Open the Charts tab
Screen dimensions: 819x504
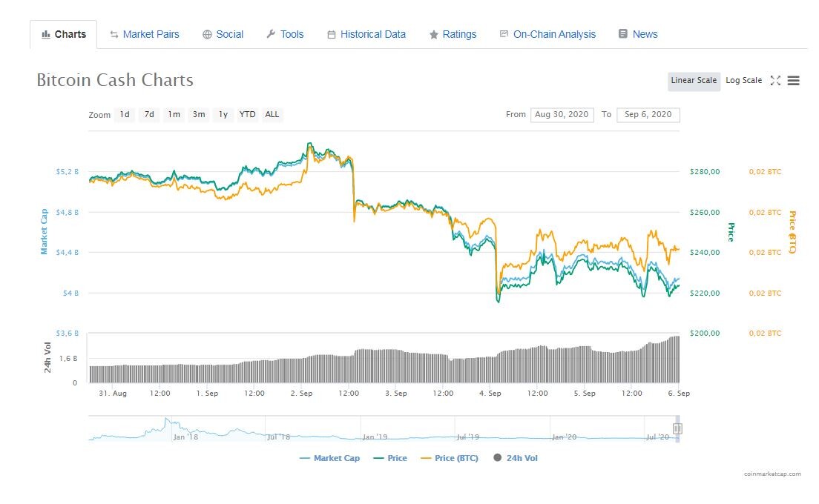tap(63, 34)
